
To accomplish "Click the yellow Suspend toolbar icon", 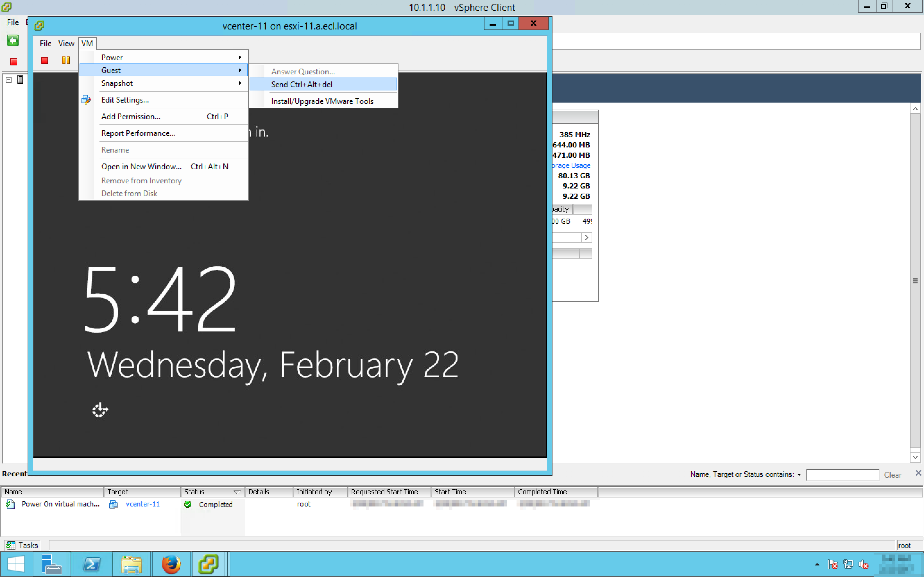I will coord(66,60).
